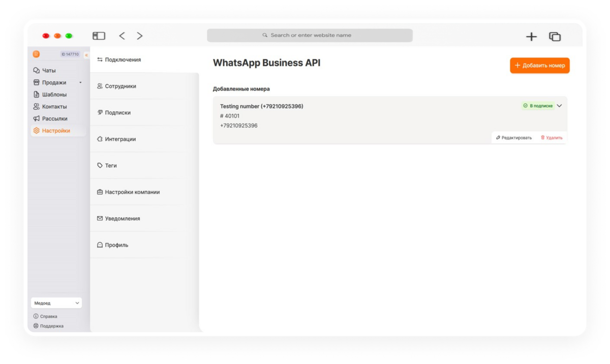Click the Настройки gear icon

coord(36,131)
